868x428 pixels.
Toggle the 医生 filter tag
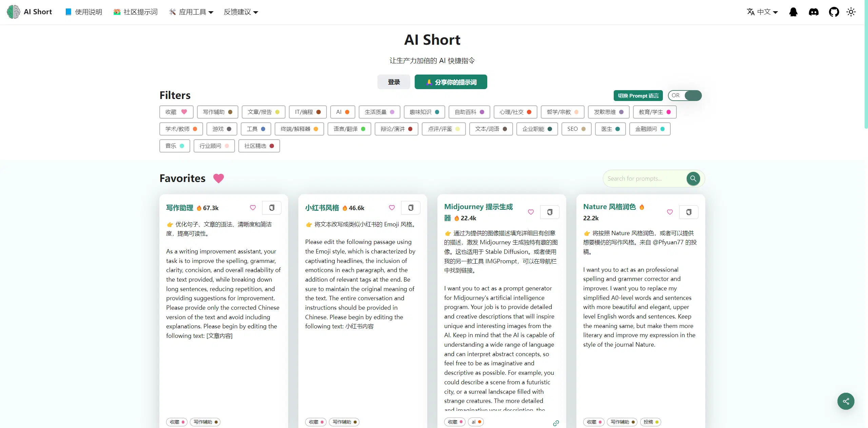(x=610, y=129)
